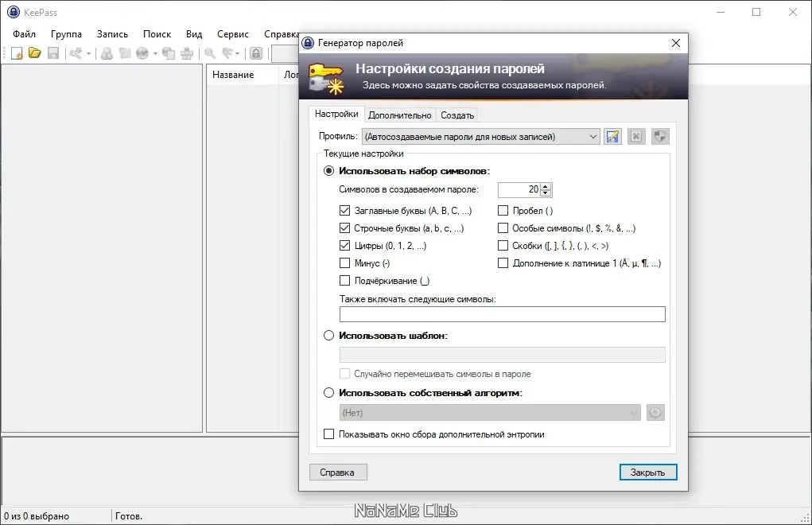Select Использовать набор символов radio button

pos(328,171)
